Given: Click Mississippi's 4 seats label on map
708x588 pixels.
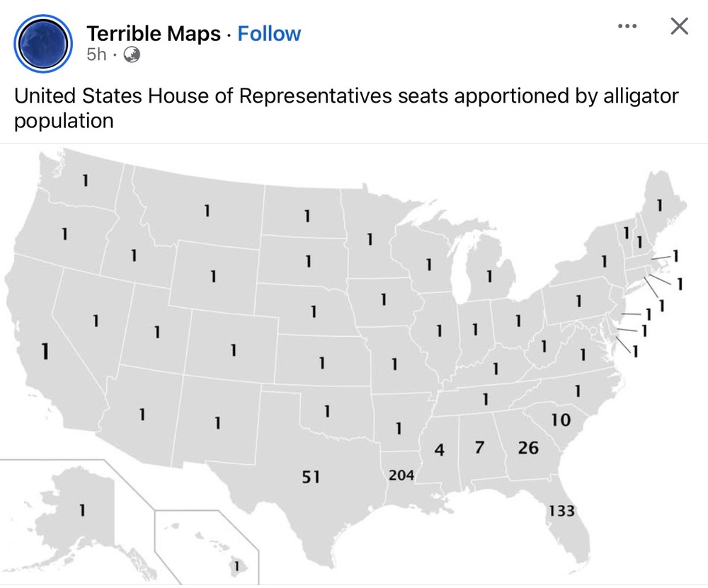Looking at the screenshot, I should (439, 451).
